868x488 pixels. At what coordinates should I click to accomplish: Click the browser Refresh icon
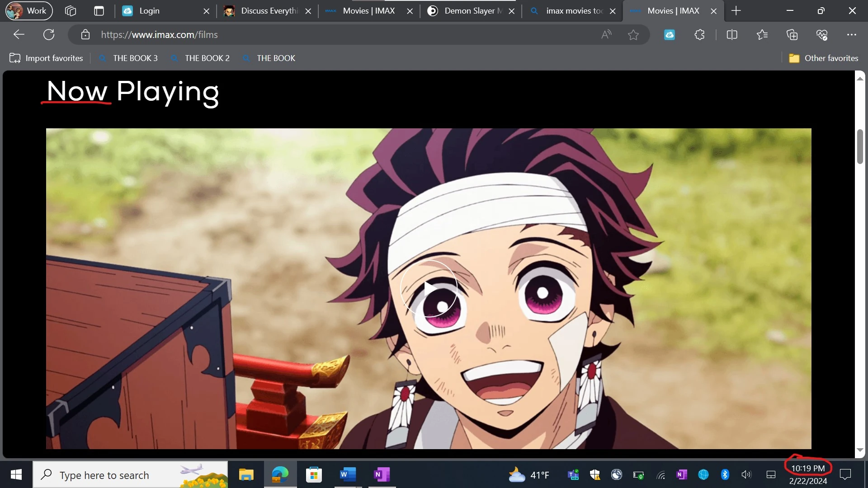click(x=49, y=35)
